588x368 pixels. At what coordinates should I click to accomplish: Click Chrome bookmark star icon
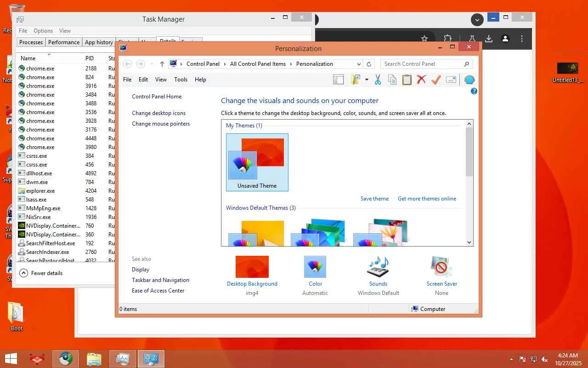424,39
